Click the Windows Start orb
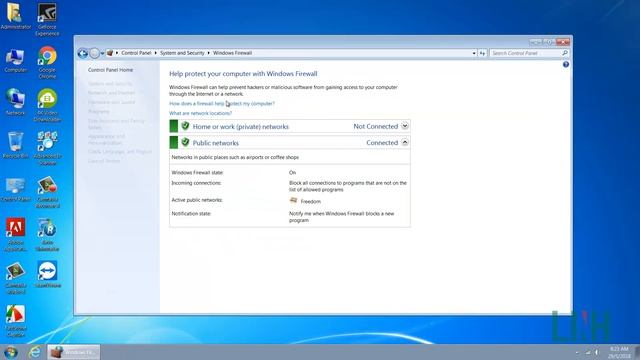The width and height of the screenshot is (640, 360). click(11, 352)
